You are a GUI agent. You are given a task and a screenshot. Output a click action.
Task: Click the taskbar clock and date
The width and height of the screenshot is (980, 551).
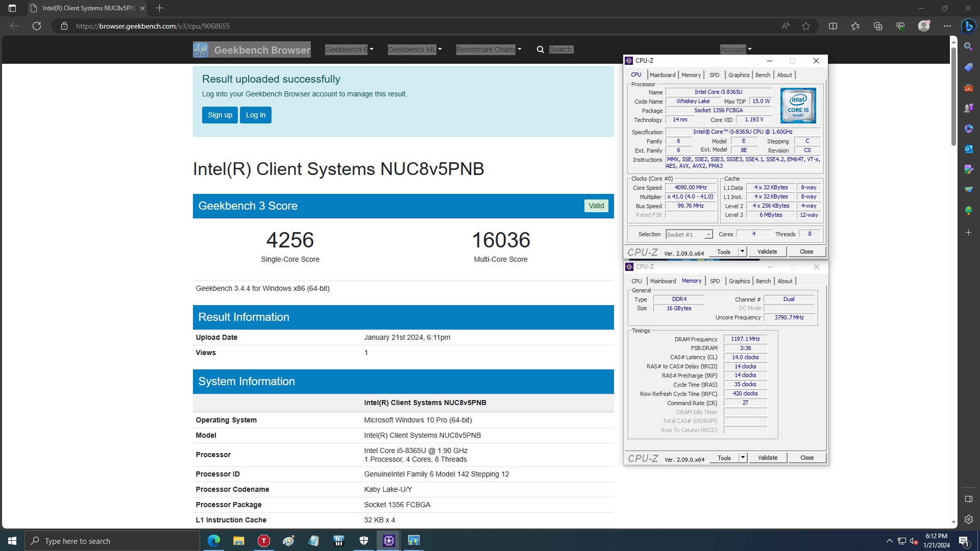pos(936,541)
